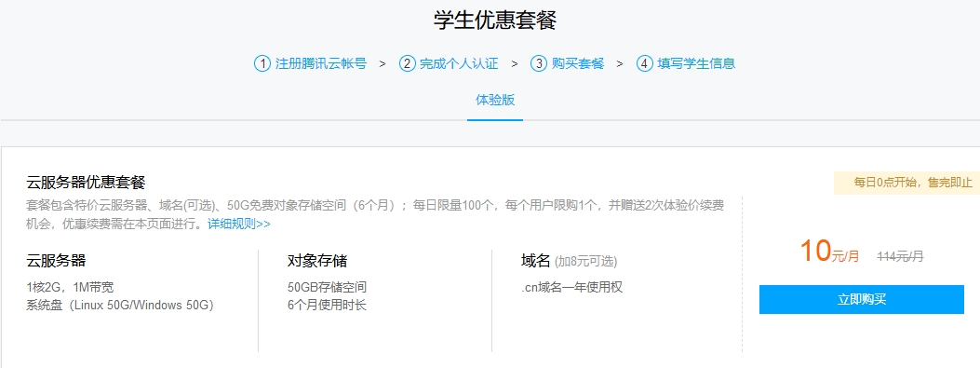The image size is (980, 368).
Task: Open 注册腾讯云帐号 step link
Action: coord(321,63)
